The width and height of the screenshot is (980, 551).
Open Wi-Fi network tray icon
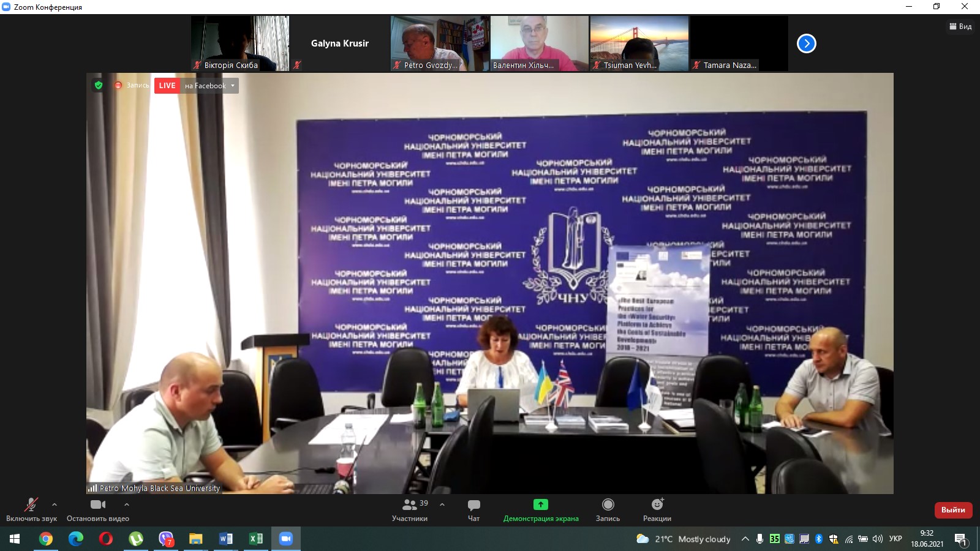[849, 539]
